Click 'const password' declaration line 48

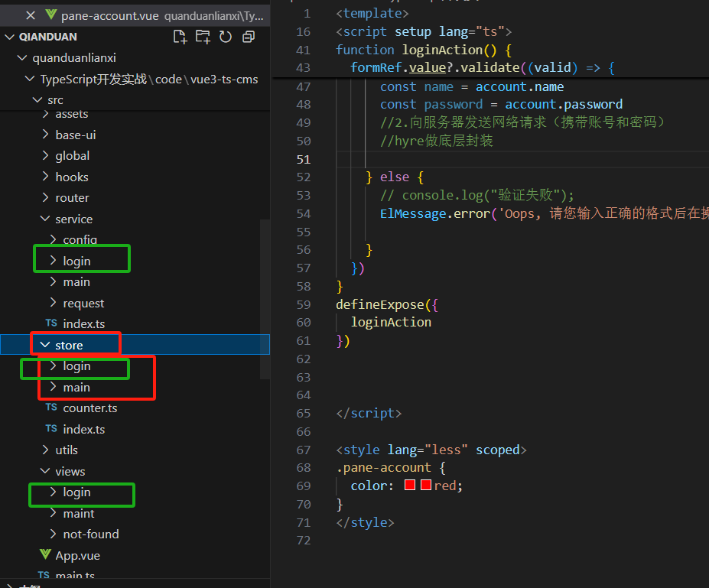(x=501, y=104)
